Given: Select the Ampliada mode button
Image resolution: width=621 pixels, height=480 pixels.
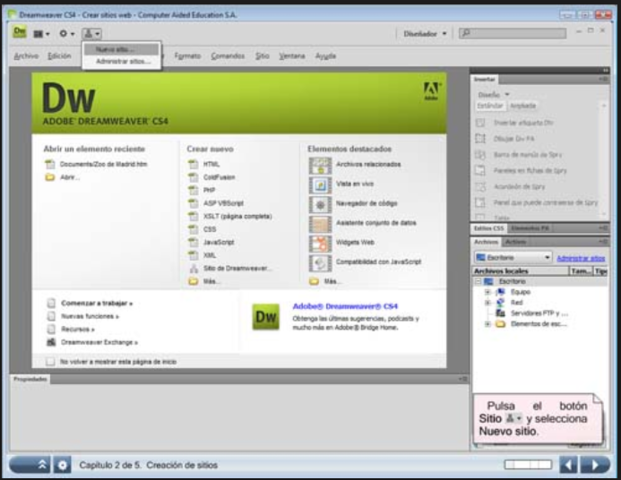Looking at the screenshot, I should pos(523,106).
